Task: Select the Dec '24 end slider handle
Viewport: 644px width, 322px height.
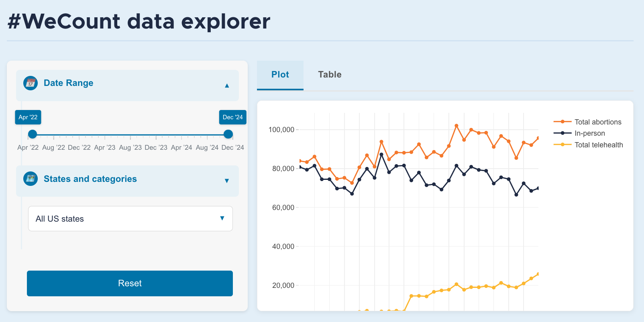Action: (228, 134)
